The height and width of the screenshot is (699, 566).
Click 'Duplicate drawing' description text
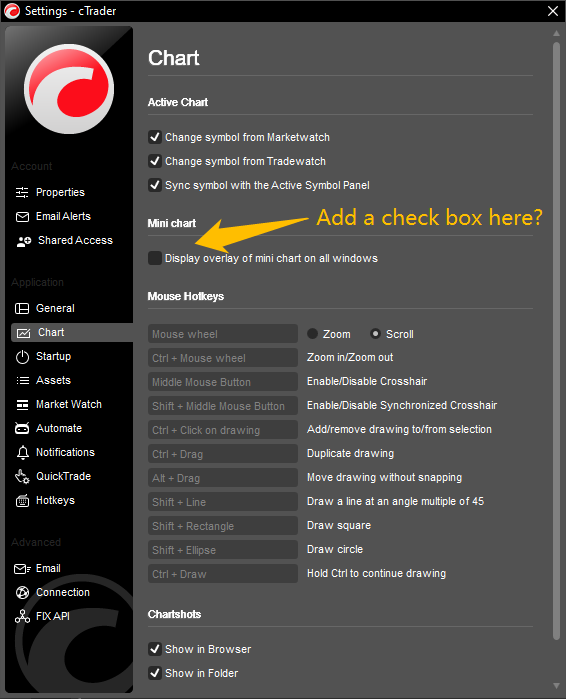click(350, 453)
